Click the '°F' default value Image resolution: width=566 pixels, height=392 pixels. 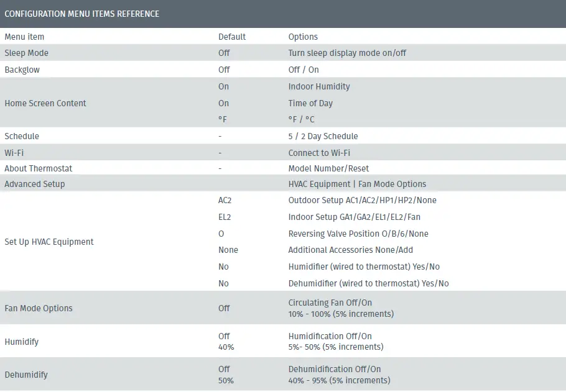223,119
